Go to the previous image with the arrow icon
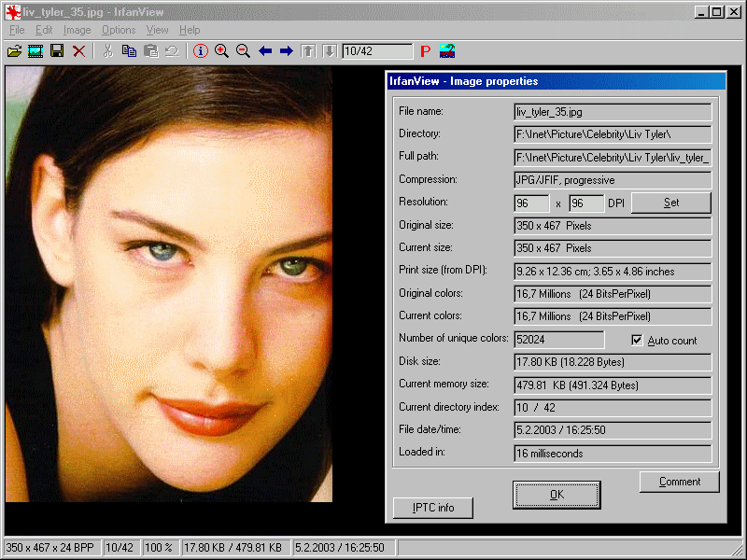The image size is (747, 560). [264, 51]
